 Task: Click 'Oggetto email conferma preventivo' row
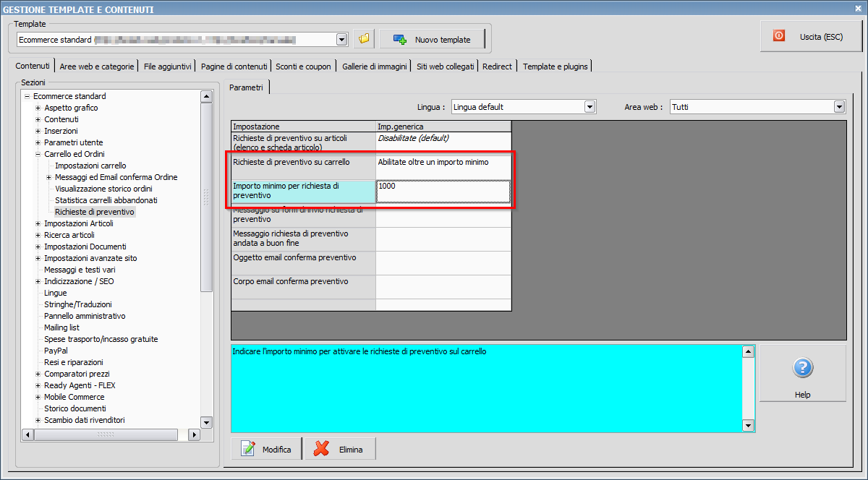(371, 263)
